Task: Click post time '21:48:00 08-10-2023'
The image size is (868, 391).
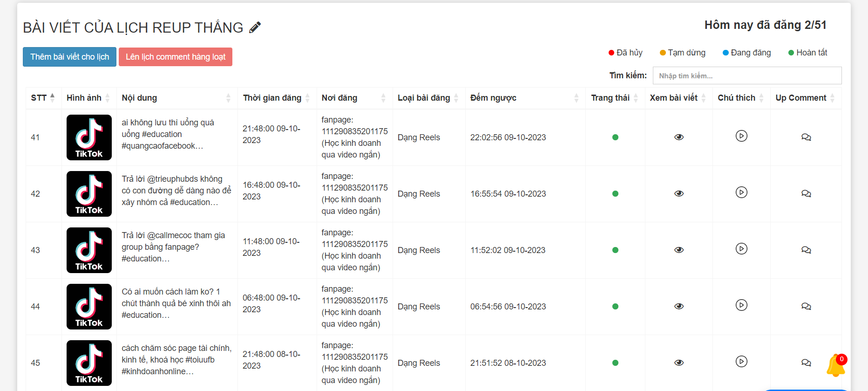Action: [271, 360]
